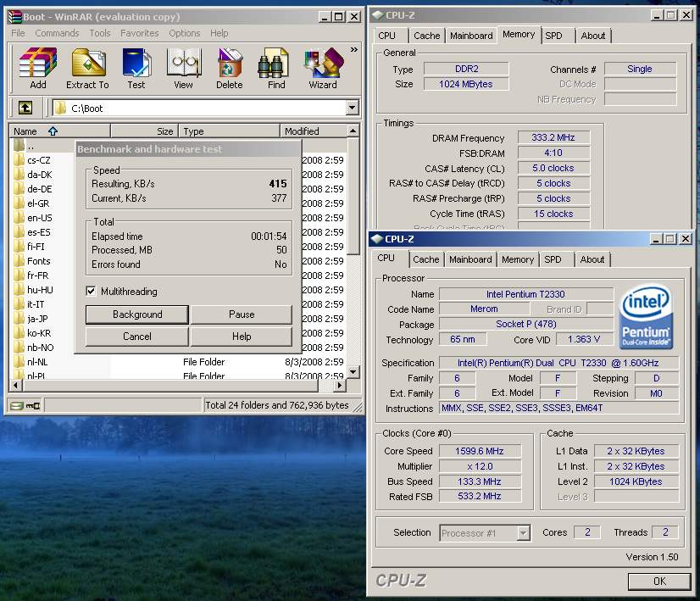Switch to Cache tab in front CPU-Z window
Screen dimensions: 700x601
click(x=426, y=259)
